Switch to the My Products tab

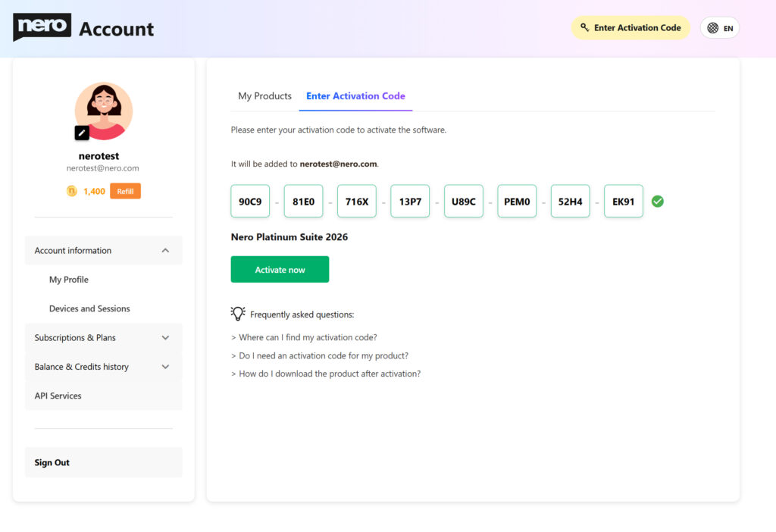pos(264,95)
